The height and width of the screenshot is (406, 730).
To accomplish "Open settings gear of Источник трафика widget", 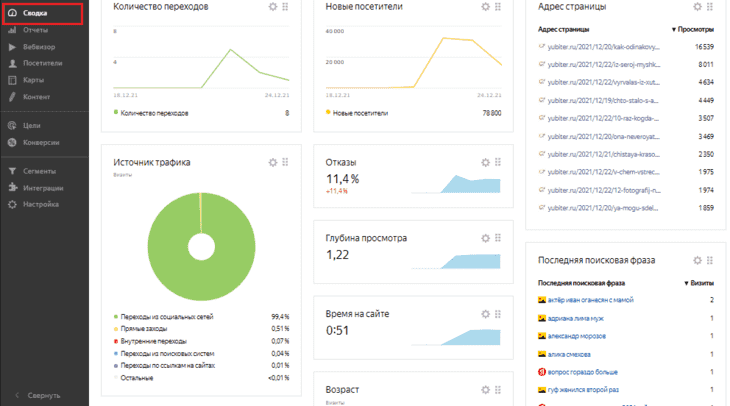I will (273, 162).
